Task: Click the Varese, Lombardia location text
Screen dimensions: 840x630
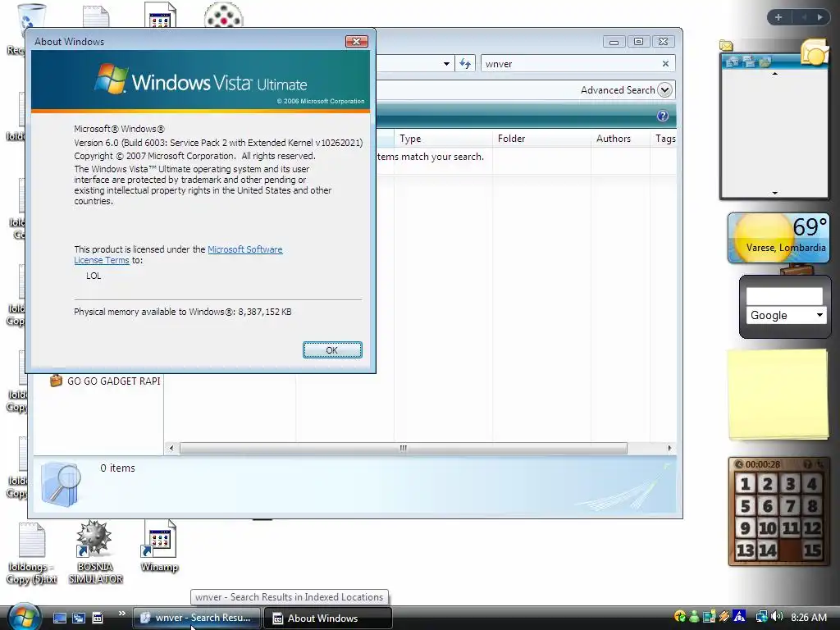Action: (x=785, y=248)
